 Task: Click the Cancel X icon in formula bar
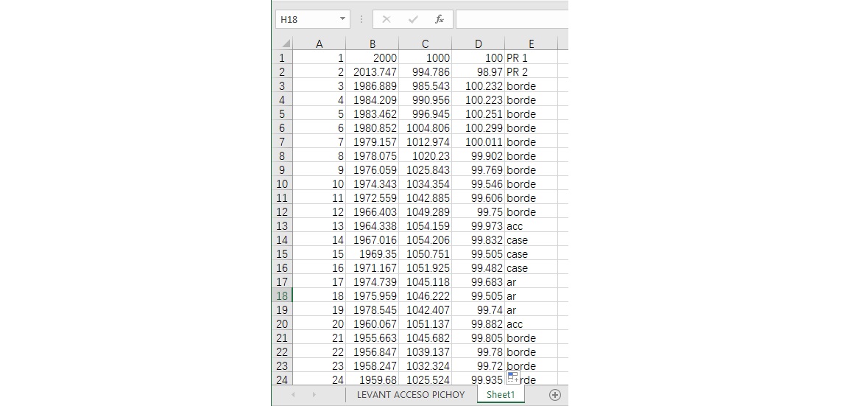pos(387,19)
